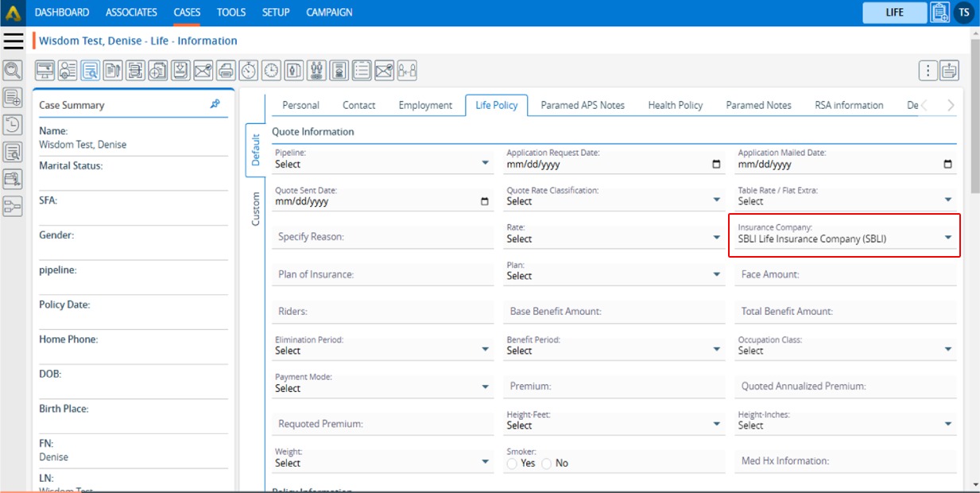Click the LIFE button in header
980x493 pixels.
[x=894, y=13]
